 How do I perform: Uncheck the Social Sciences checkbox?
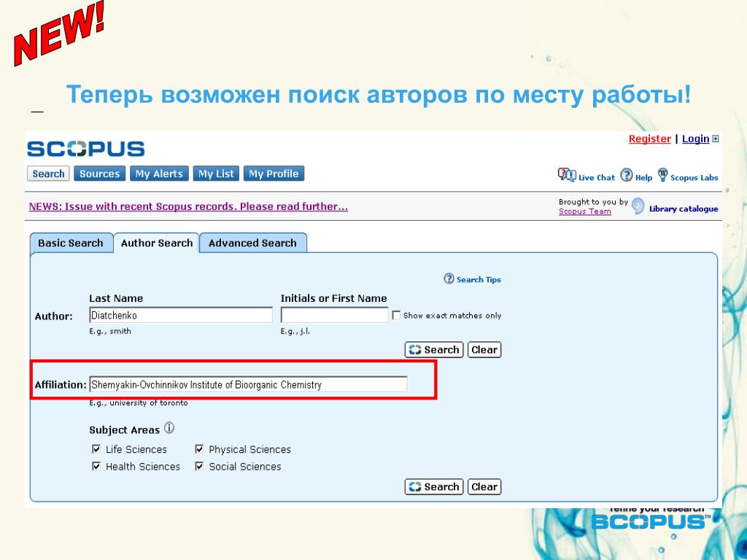[199, 466]
